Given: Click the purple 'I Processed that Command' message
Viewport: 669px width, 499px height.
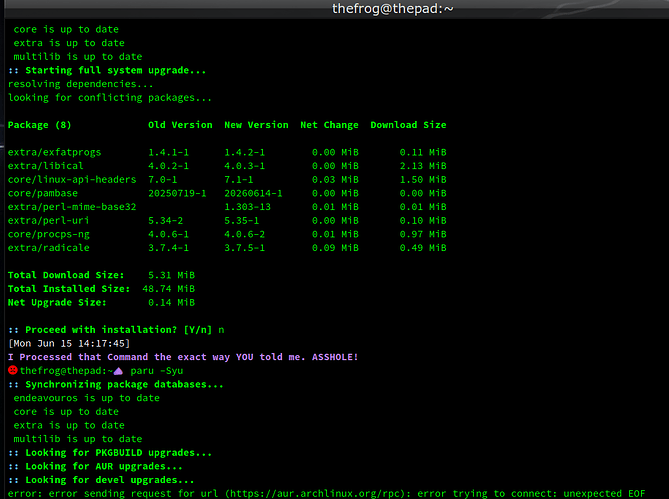Looking at the screenshot, I should 183,357.
